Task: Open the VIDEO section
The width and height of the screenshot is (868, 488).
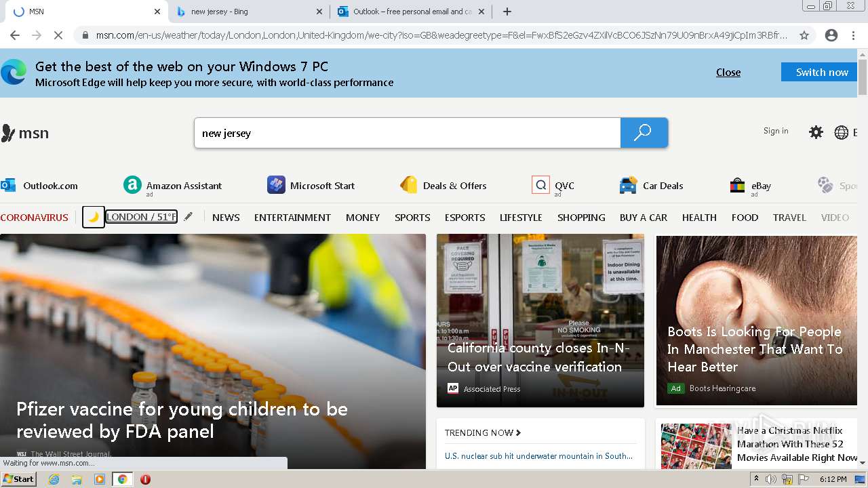Action: point(835,218)
